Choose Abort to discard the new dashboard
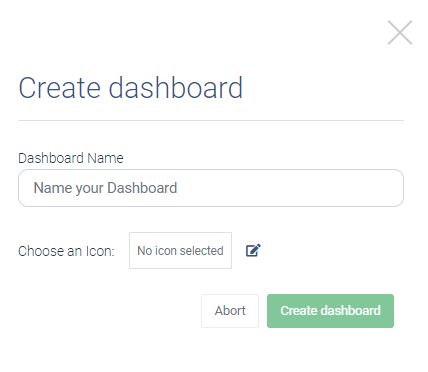 click(230, 311)
